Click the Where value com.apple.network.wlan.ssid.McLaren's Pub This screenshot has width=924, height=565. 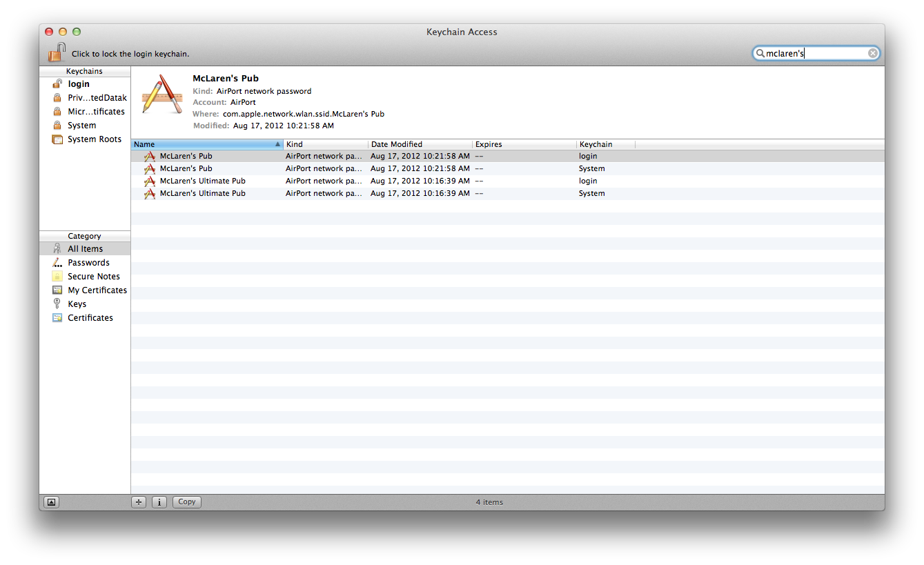[x=304, y=114]
